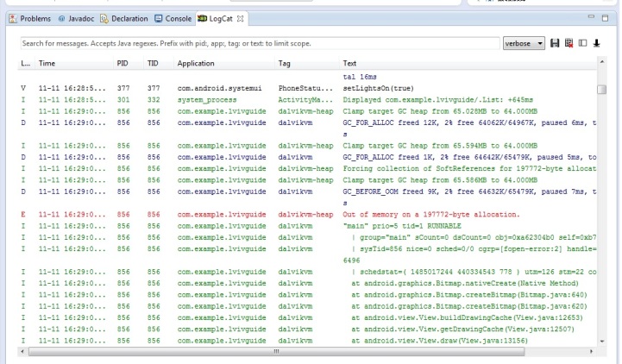Select the schedstat=( 1485017244 row
The height and width of the screenshot is (364, 622).
(307, 272)
